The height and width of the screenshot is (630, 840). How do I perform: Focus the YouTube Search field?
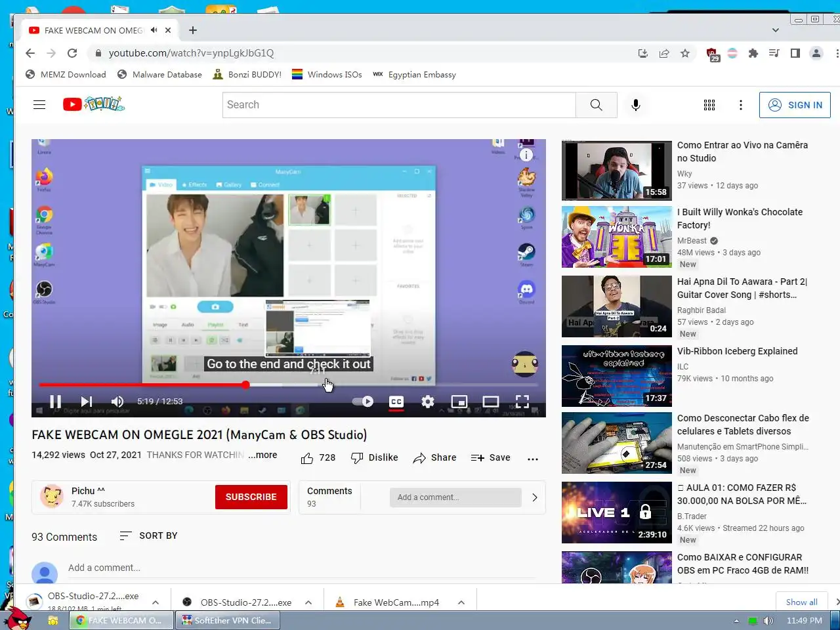coord(399,105)
